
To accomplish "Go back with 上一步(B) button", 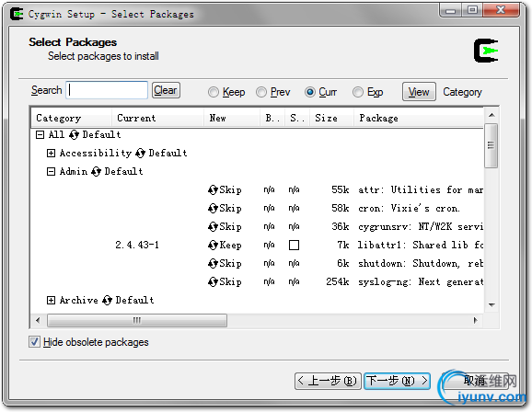I will tap(328, 381).
